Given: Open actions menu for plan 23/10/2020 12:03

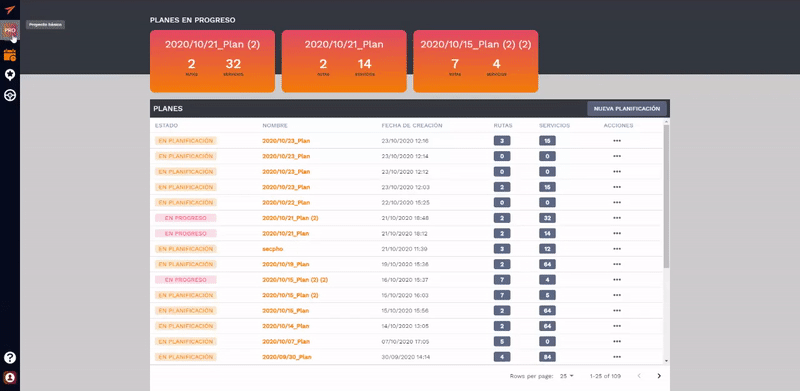Looking at the screenshot, I should pyautogui.click(x=617, y=187).
